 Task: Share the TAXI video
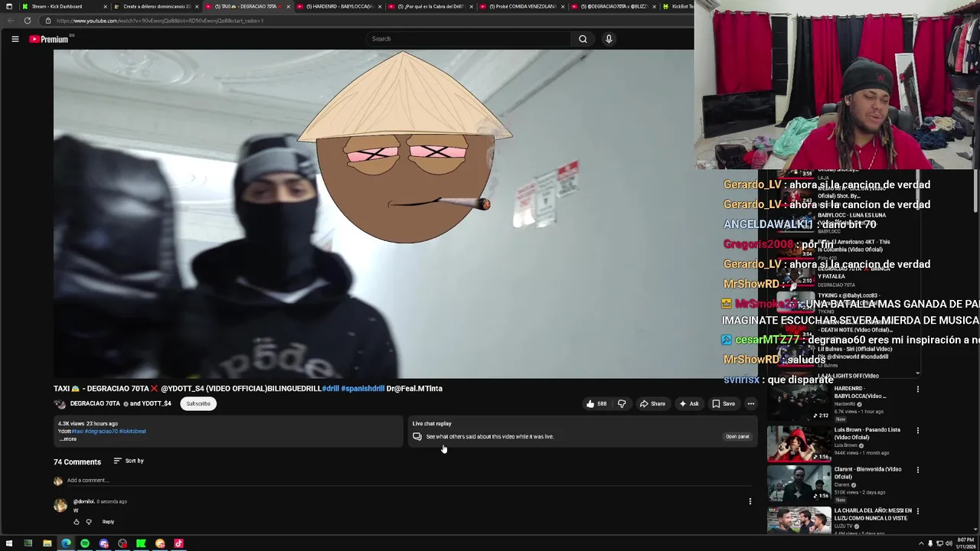[x=652, y=404]
